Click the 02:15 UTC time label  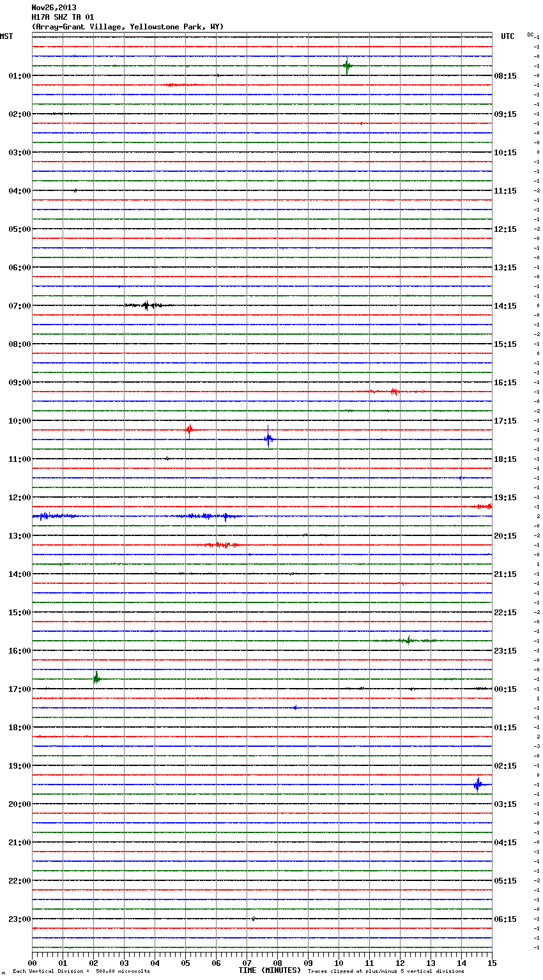[505, 766]
